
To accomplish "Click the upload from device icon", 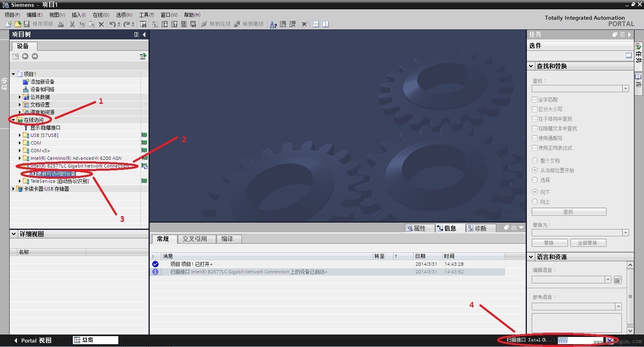I will [x=174, y=24].
